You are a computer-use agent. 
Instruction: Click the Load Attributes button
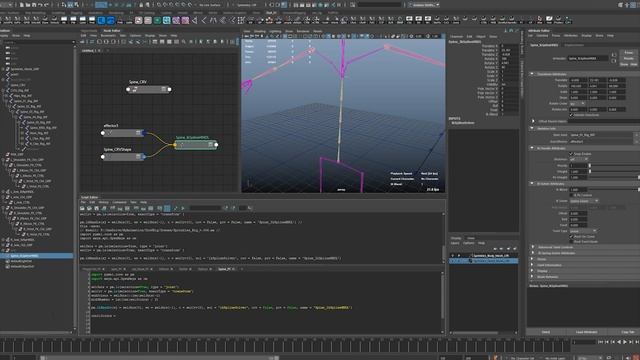click(586, 332)
